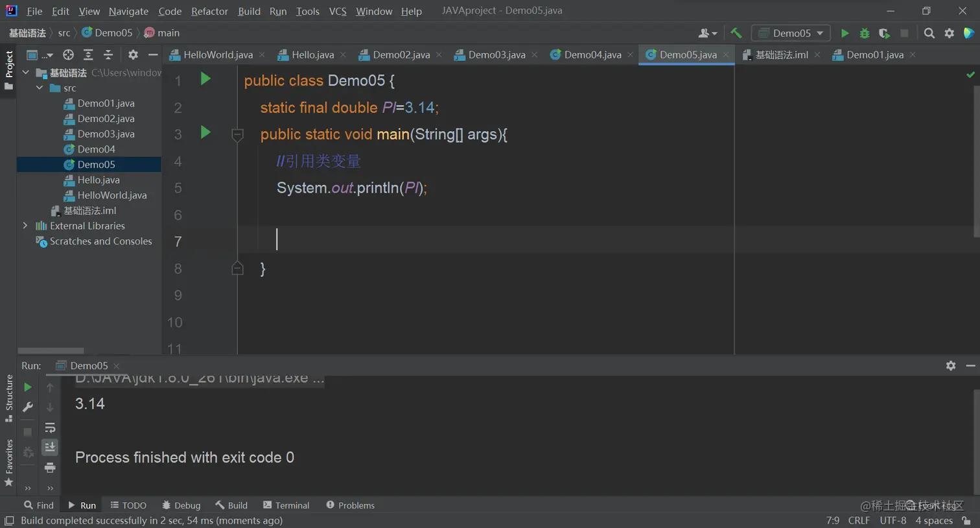Toggle the Project side tab
Image resolution: width=980 pixels, height=528 pixels.
point(8,70)
